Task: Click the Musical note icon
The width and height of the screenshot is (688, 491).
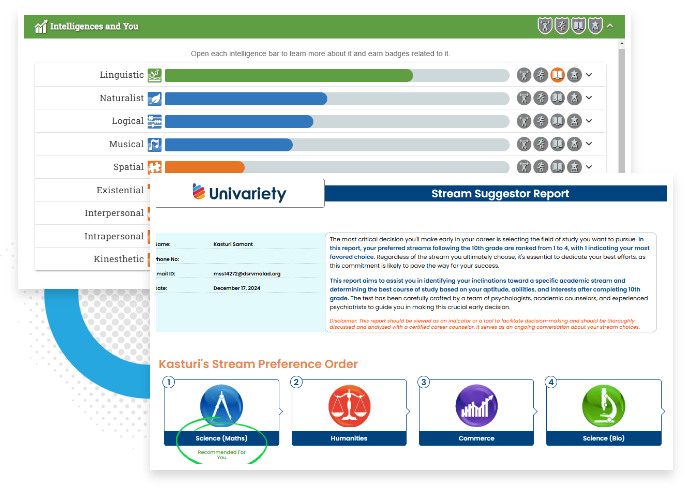Action: [155, 144]
